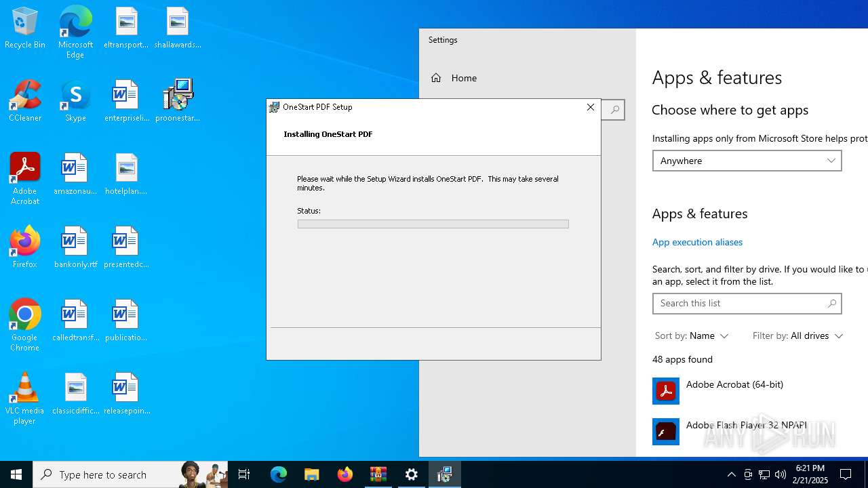
Task: Open Google Chrome desktop shortcut
Action: tap(25, 325)
